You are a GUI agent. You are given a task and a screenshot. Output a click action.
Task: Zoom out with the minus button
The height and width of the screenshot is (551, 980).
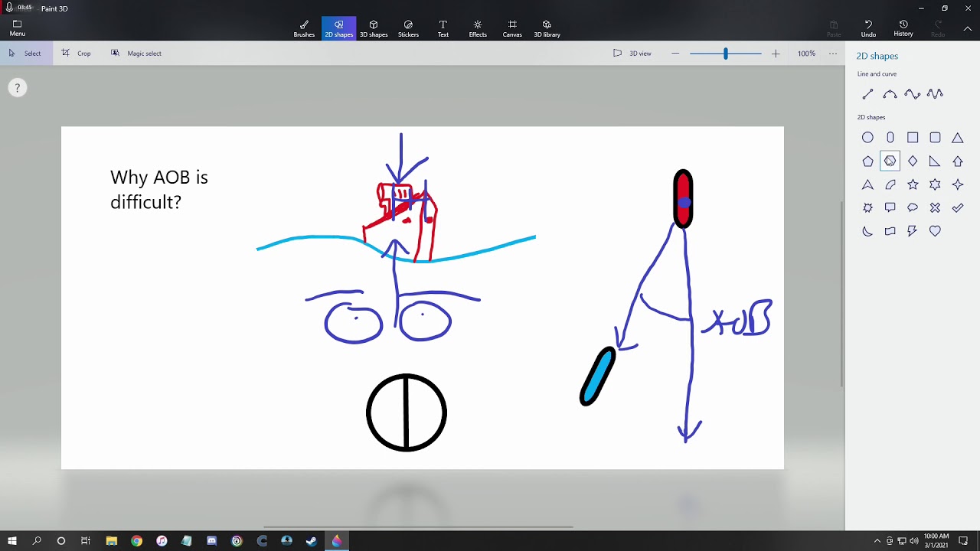tap(675, 54)
